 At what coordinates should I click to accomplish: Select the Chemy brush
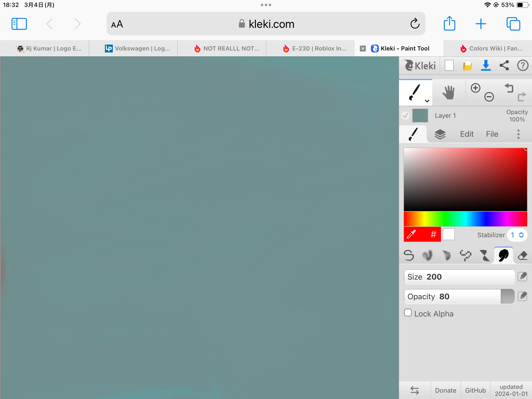(x=485, y=255)
